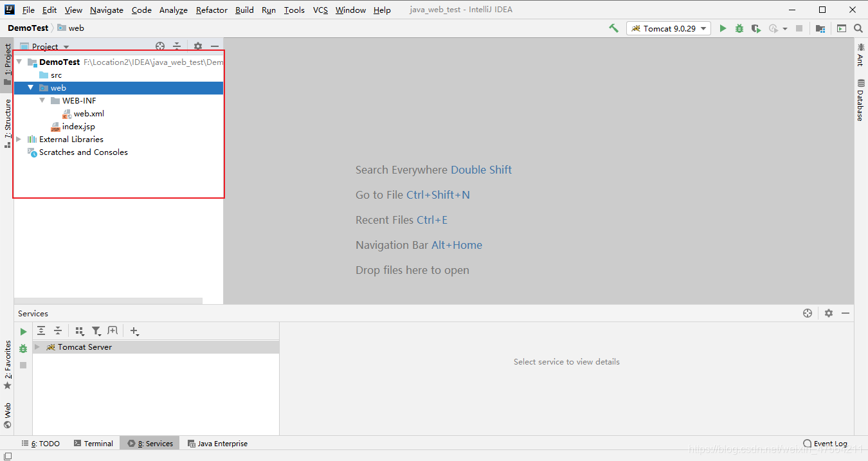Viewport: 868px width, 461px height.
Task: Click web in the navigation breadcrumb
Action: point(71,28)
